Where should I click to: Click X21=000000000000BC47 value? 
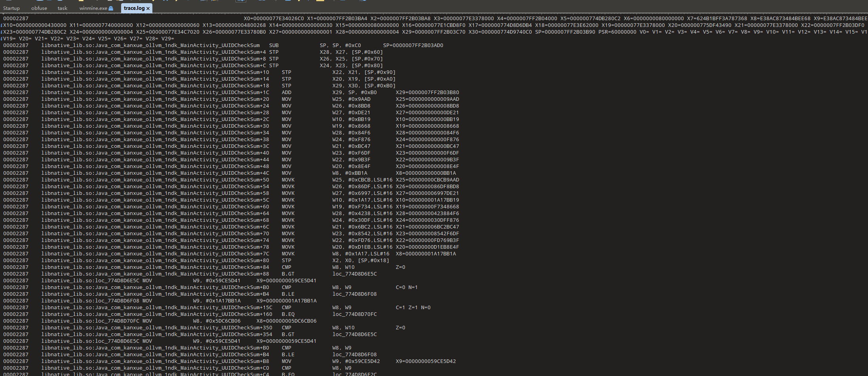point(427,146)
